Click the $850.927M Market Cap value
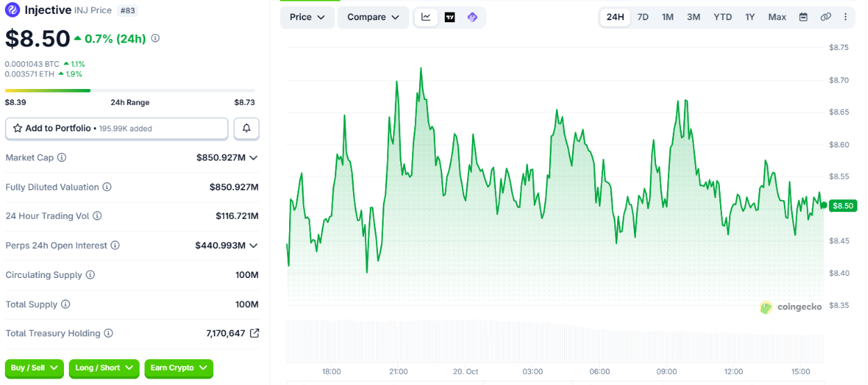Screen dimensions: 868x385 tap(221, 158)
